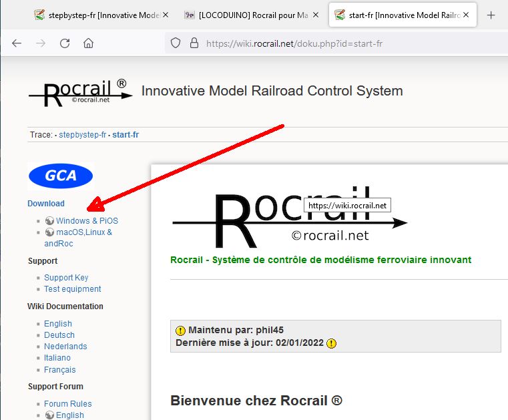Open Windows & PiOS download link
This screenshot has width=508, height=420.
pos(87,221)
